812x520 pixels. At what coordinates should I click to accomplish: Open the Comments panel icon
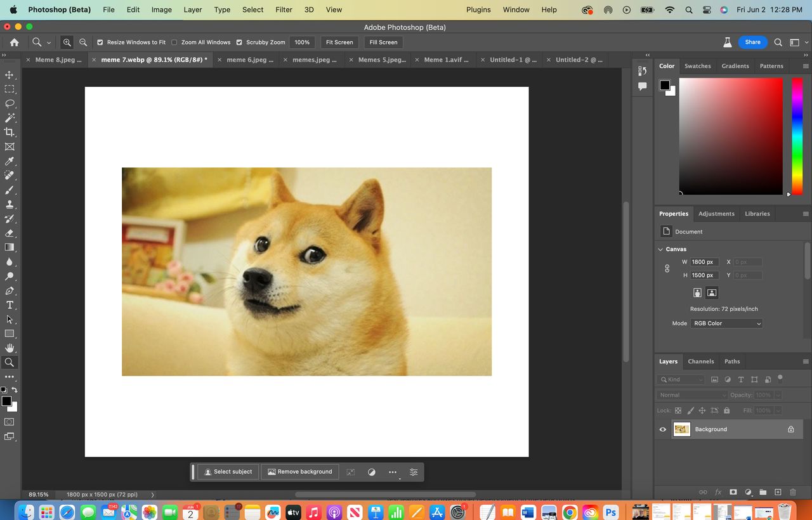tap(643, 86)
